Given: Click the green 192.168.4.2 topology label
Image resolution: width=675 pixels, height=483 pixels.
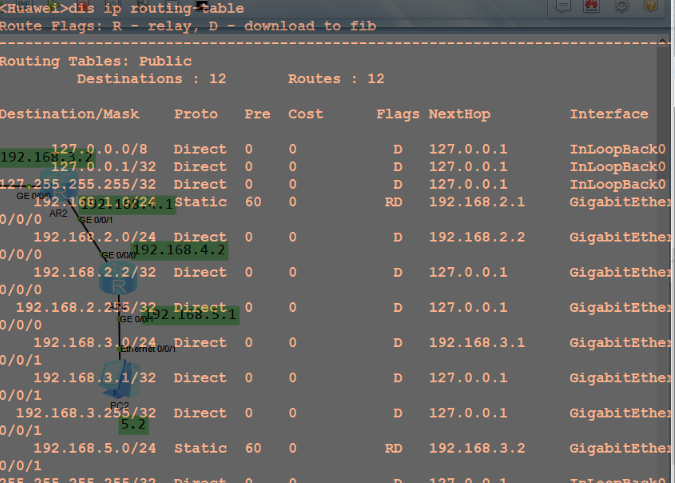Looking at the screenshot, I should pos(179,250).
